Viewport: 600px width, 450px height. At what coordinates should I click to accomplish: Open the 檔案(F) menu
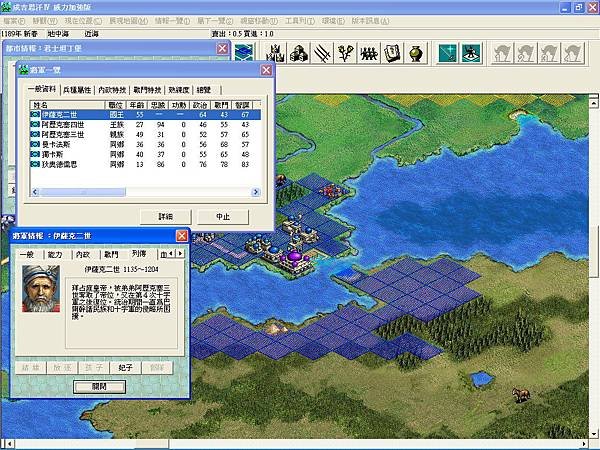(14, 21)
